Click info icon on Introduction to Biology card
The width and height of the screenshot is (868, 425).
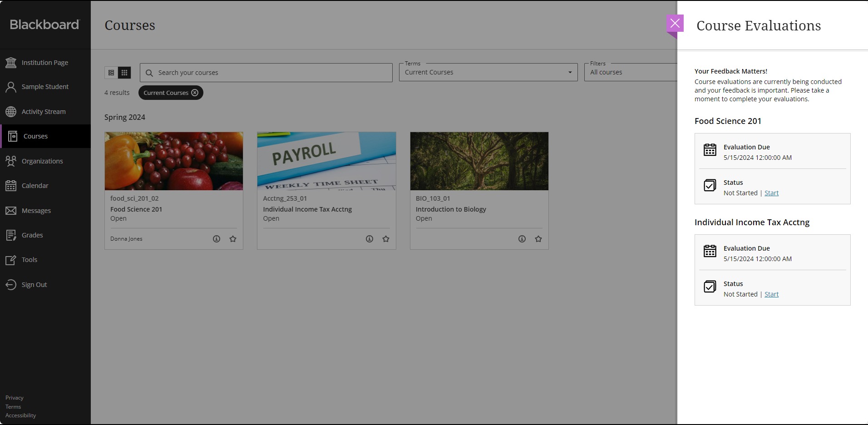[x=522, y=239]
